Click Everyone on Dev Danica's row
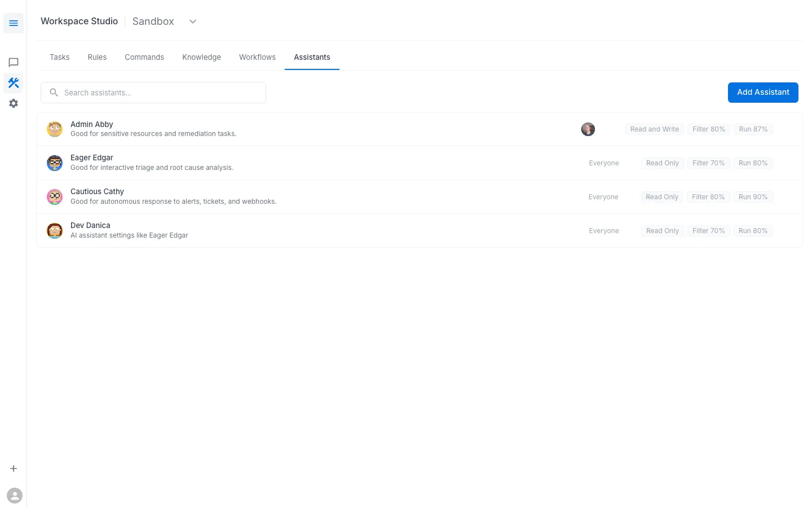 click(x=603, y=230)
